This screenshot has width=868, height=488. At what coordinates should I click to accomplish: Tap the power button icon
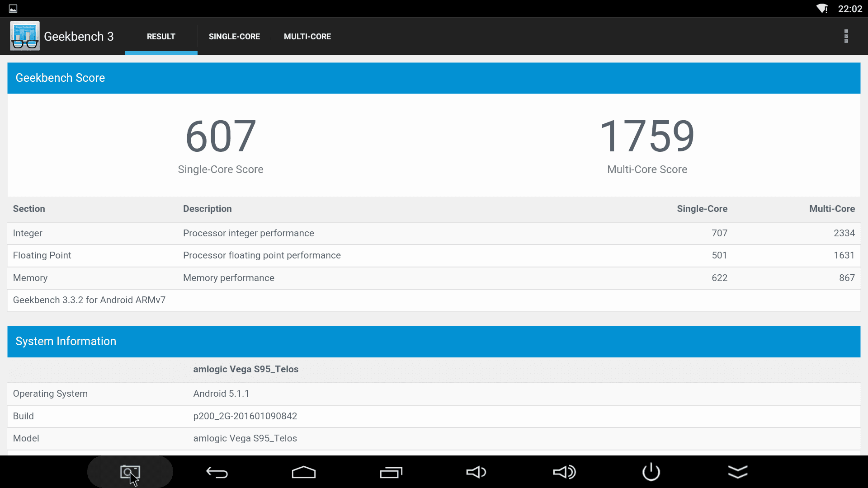(x=651, y=472)
